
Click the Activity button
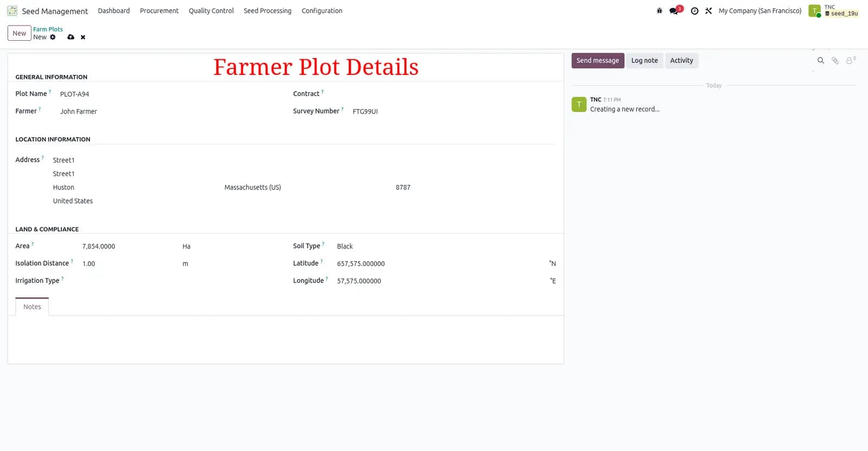(x=681, y=61)
